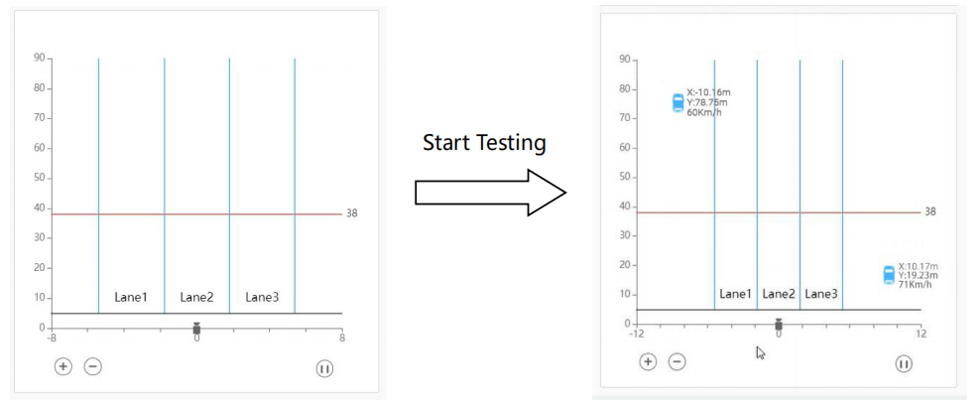Click the large right-pointing arrow

pyautogui.click(x=491, y=193)
